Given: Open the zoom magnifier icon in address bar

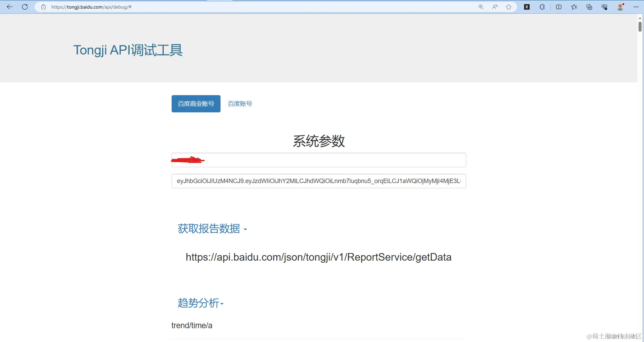Looking at the screenshot, I should [x=481, y=7].
